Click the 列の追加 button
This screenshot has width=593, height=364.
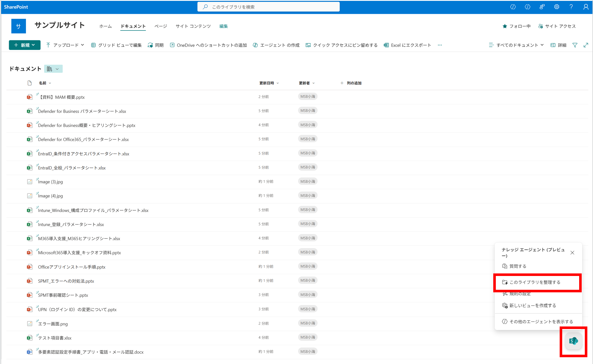pos(351,83)
